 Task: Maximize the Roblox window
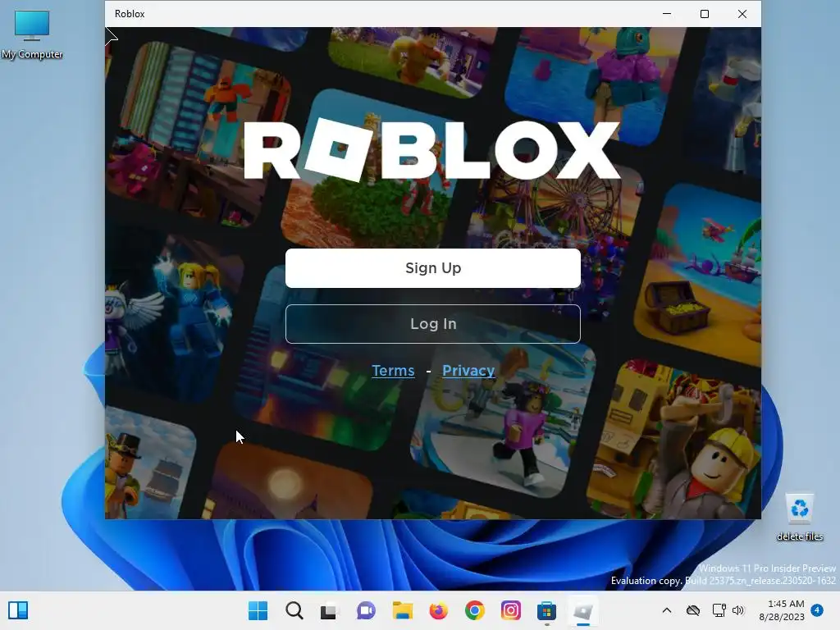[705, 14]
